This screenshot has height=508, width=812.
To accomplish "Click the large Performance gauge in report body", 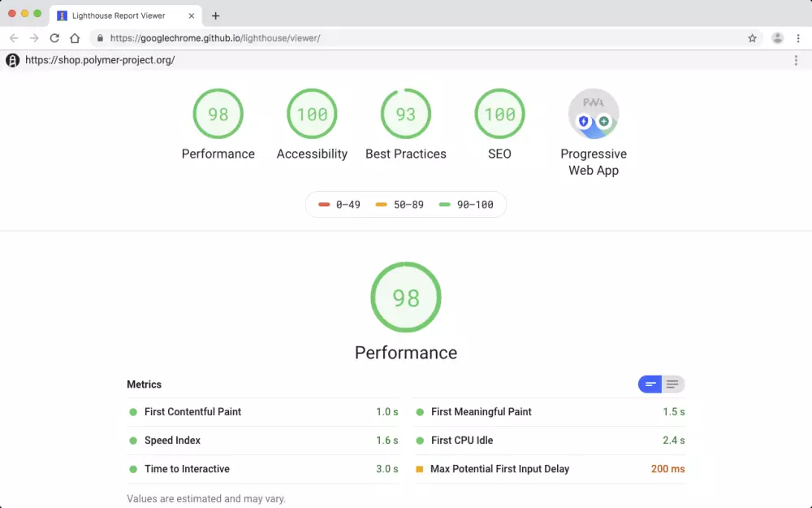I will pos(406,297).
